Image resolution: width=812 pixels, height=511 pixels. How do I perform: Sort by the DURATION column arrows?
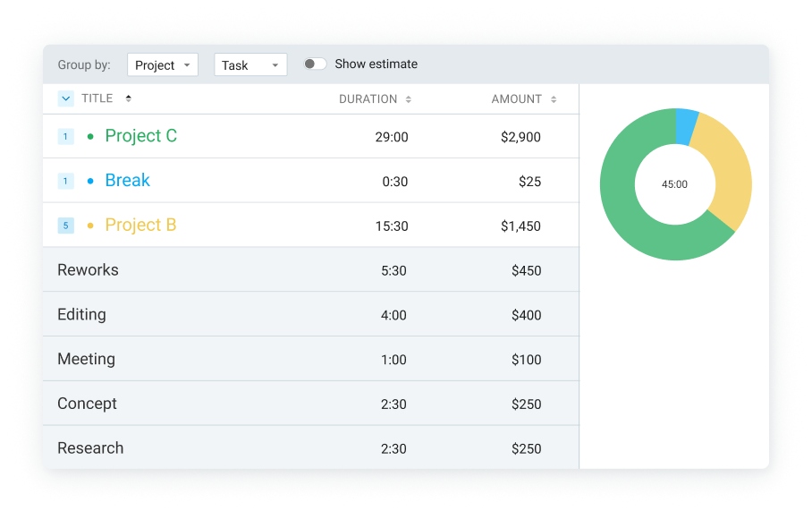408,99
